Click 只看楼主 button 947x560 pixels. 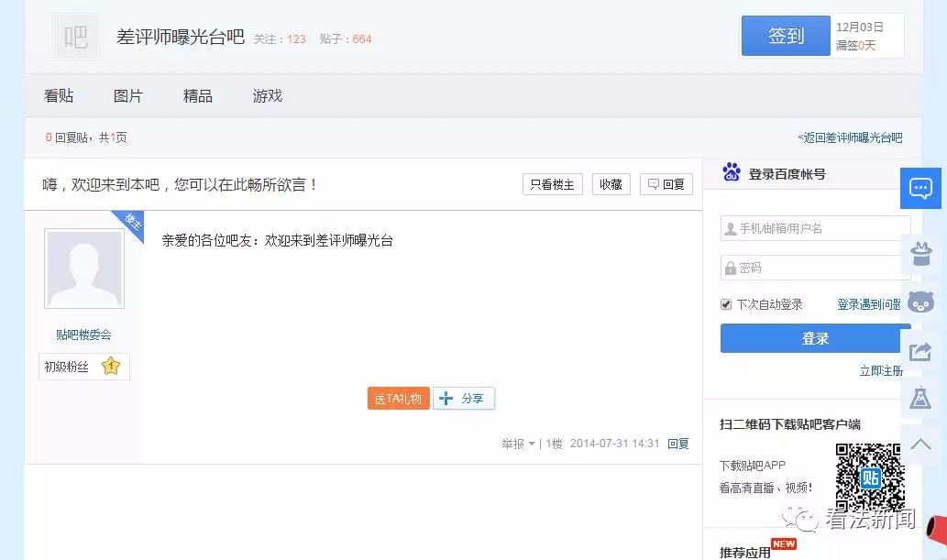[553, 184]
